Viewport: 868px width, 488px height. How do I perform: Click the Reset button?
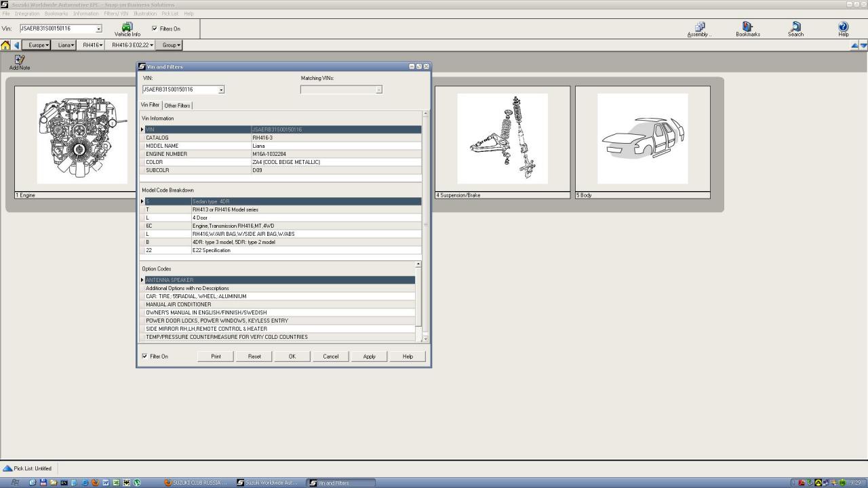tap(254, 357)
